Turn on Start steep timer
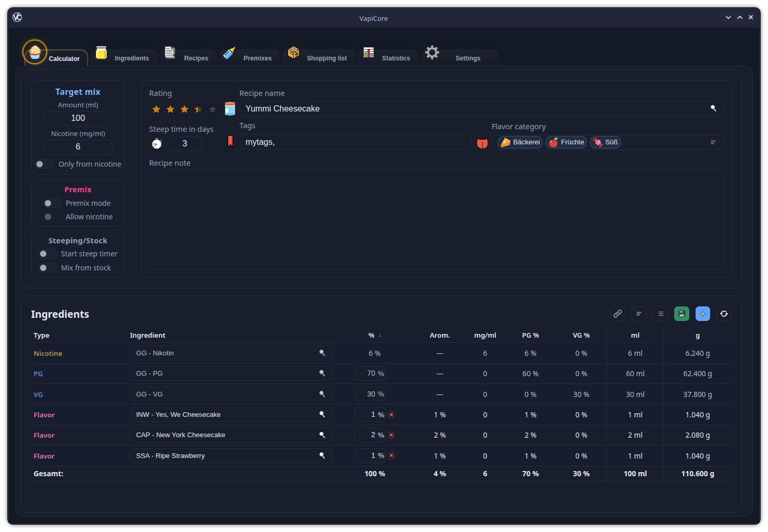The height and width of the screenshot is (532, 768). tap(47, 254)
